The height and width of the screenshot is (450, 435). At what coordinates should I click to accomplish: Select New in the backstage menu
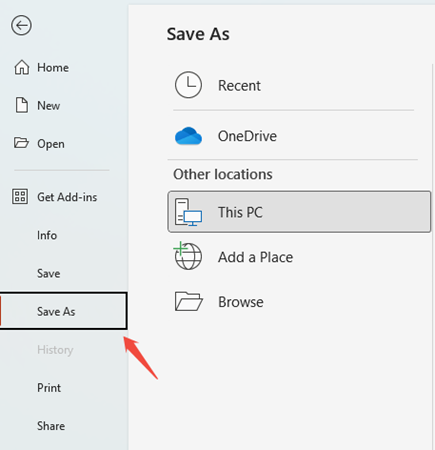49,106
